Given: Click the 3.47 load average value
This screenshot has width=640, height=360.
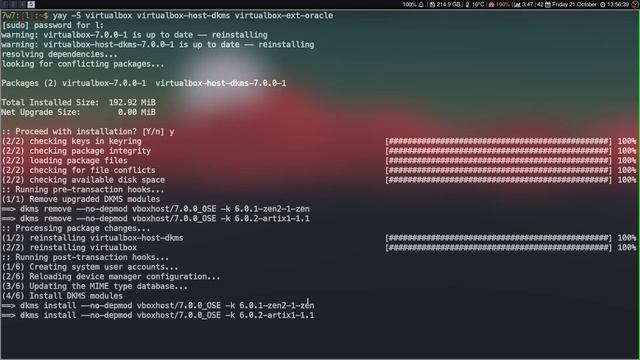Looking at the screenshot, I should [x=527, y=4].
